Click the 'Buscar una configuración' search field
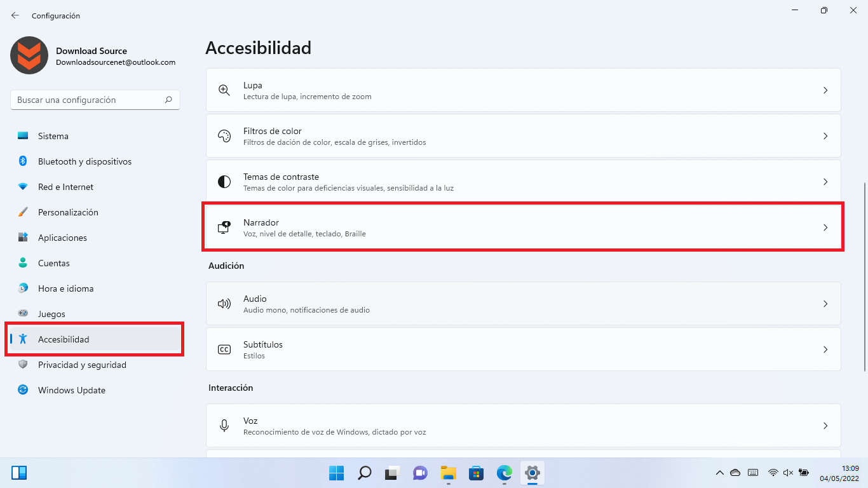Image resolution: width=868 pixels, height=488 pixels. pyautogui.click(x=95, y=100)
